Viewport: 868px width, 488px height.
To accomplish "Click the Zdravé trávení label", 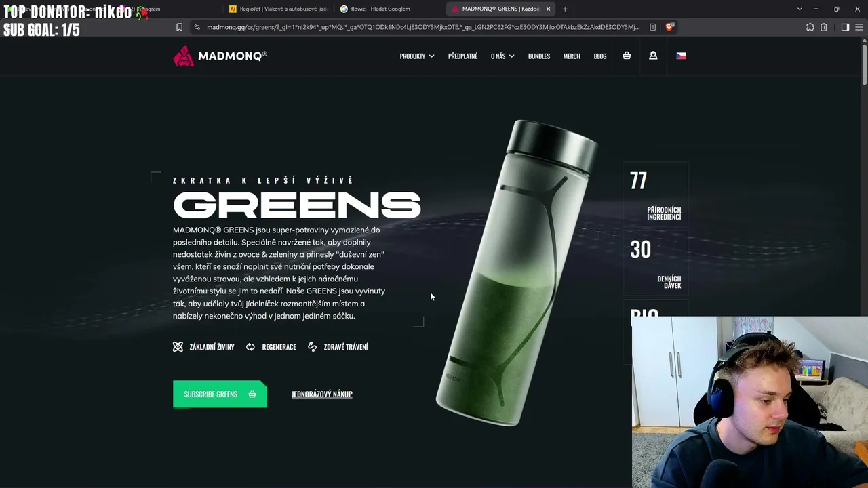I will [x=346, y=347].
